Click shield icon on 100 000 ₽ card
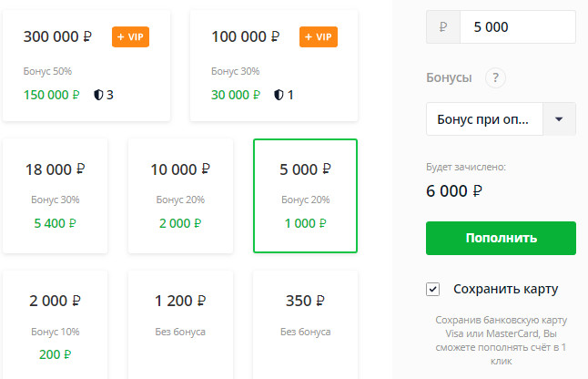This screenshot has height=379, width=588. pos(279,95)
